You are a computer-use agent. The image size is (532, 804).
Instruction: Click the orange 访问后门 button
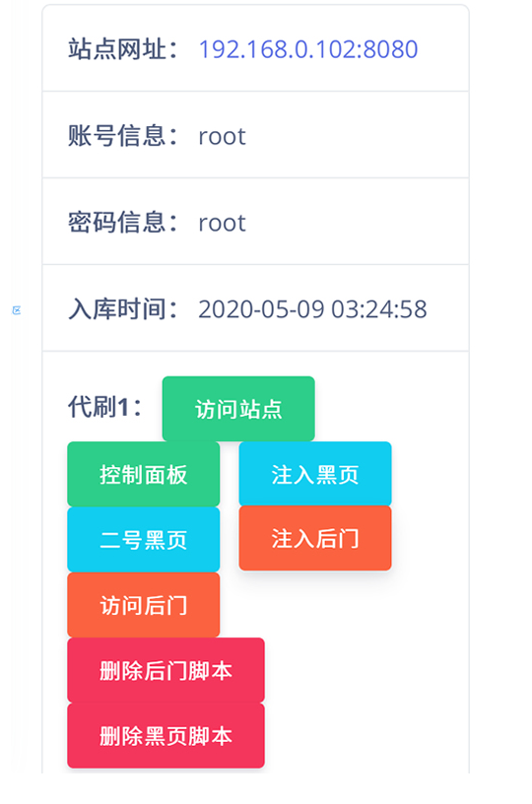pos(144,605)
